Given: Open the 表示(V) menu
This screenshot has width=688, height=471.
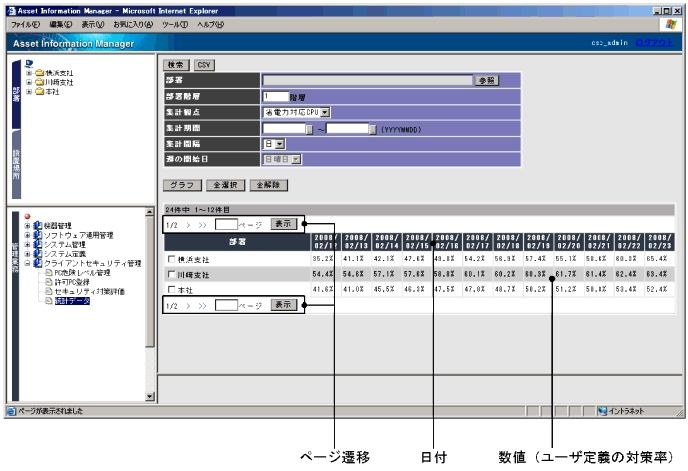Looking at the screenshot, I should [x=92, y=22].
